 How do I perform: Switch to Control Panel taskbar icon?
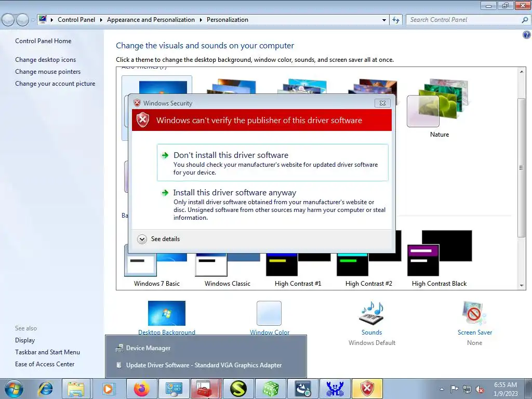tap(174, 389)
